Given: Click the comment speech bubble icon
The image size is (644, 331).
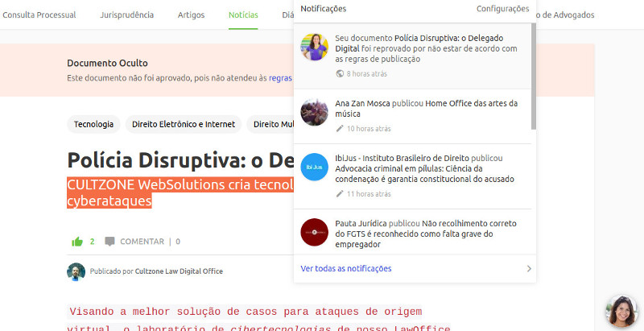Looking at the screenshot, I should click(x=109, y=241).
